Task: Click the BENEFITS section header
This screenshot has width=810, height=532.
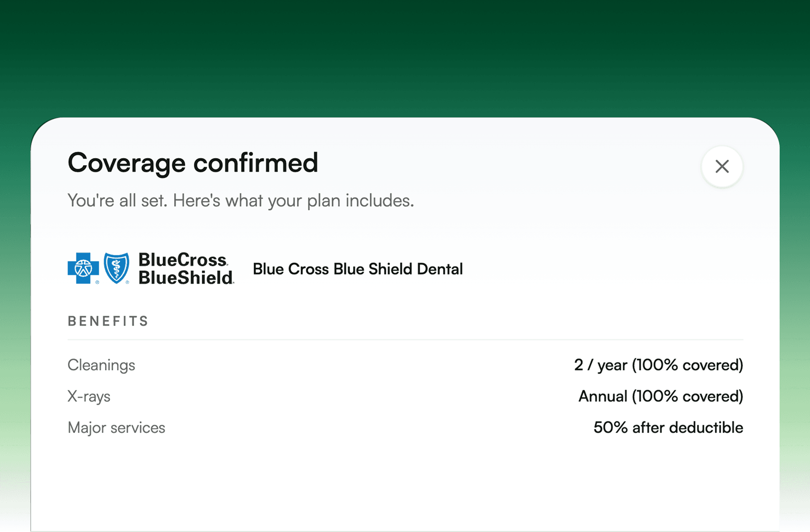Action: (x=108, y=321)
